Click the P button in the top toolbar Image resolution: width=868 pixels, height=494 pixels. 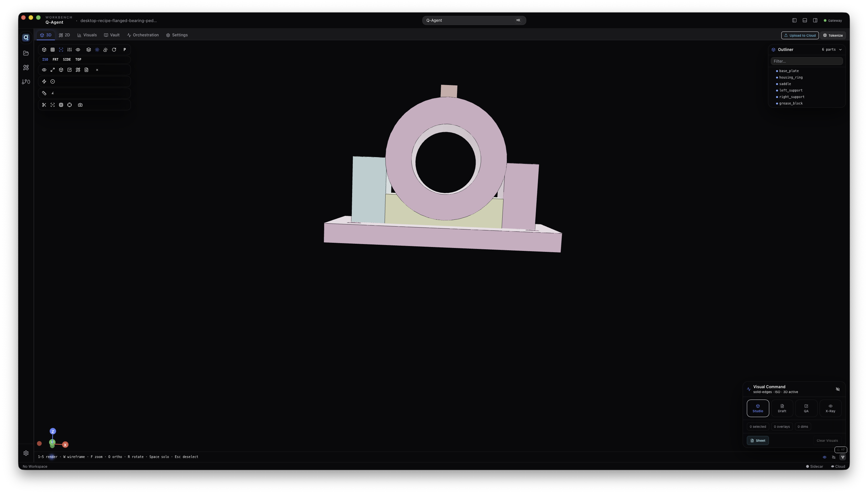(x=125, y=50)
